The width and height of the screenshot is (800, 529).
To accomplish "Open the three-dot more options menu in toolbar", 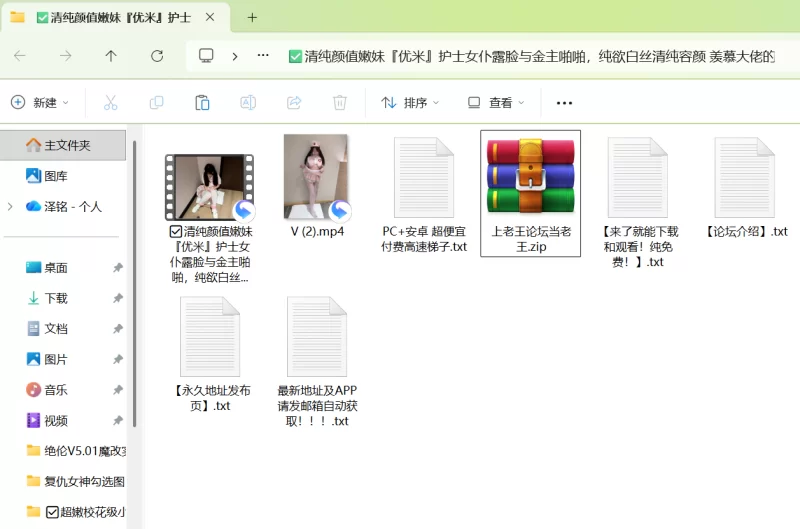I will [x=564, y=102].
